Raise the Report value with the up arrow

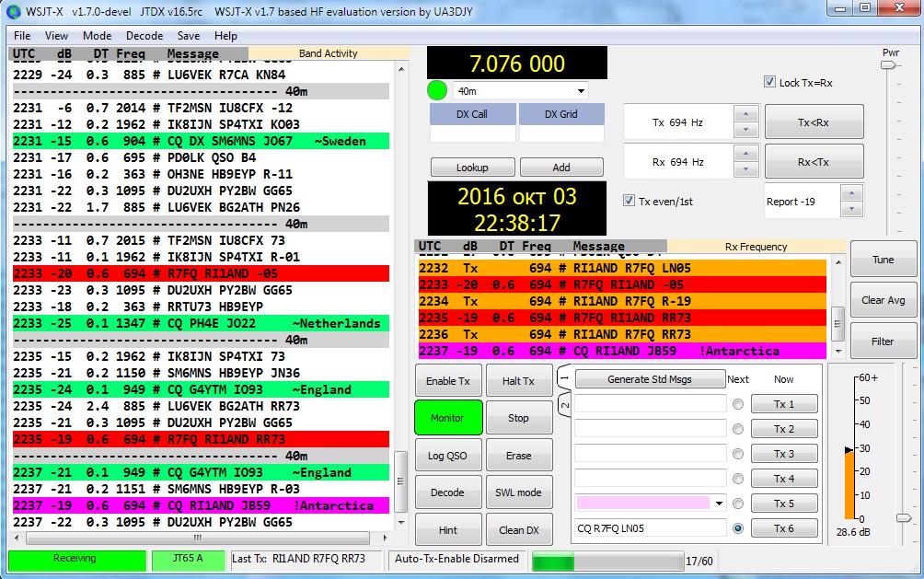pos(852,194)
